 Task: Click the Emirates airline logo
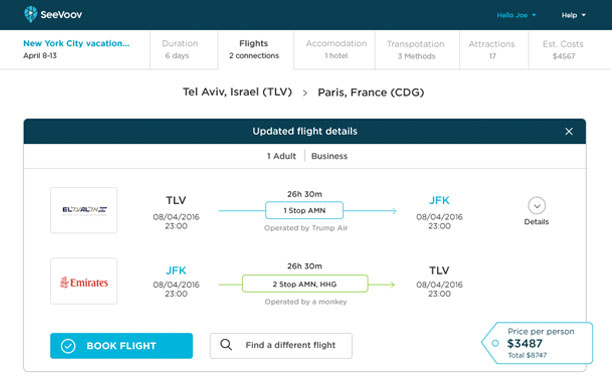point(84,281)
